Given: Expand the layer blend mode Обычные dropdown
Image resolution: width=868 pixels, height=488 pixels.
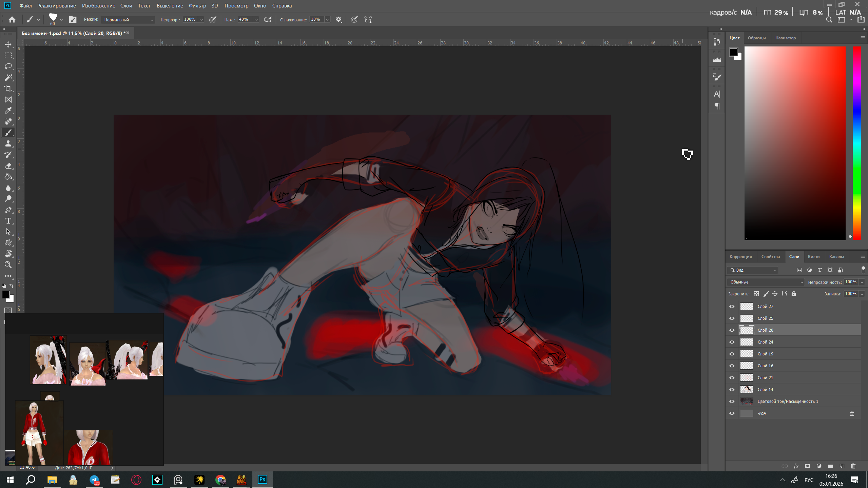Looking at the screenshot, I should click(x=766, y=282).
